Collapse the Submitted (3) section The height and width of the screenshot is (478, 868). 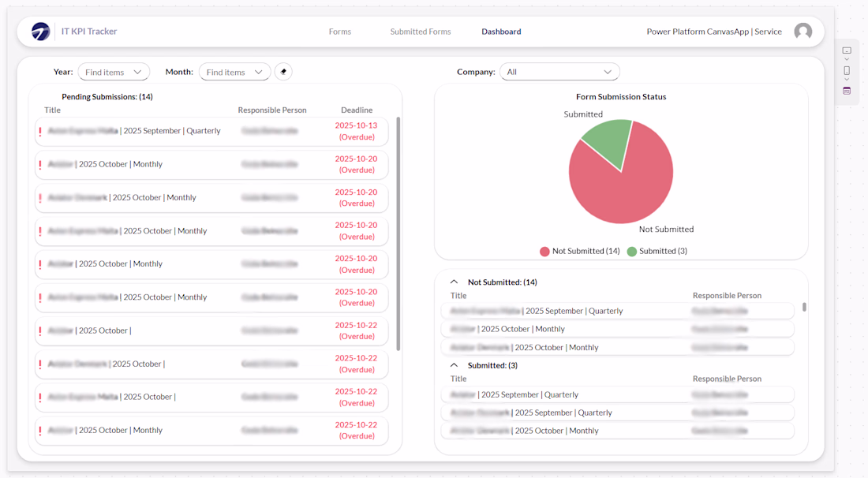point(454,365)
